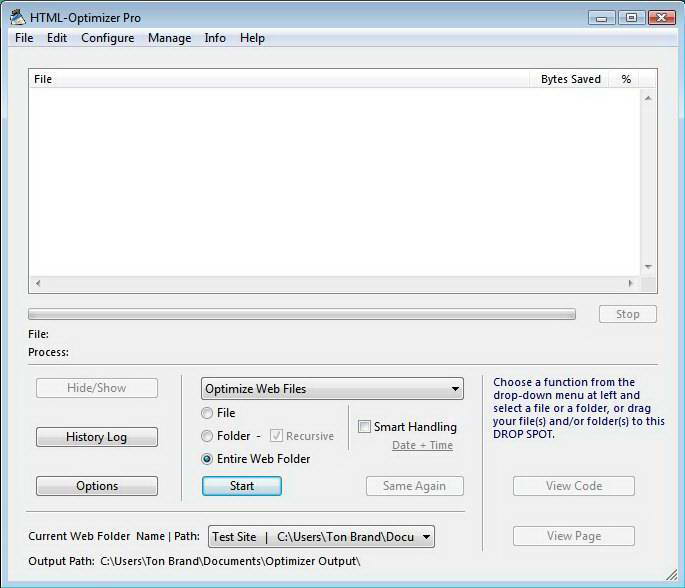Open the Manage menu
The width and height of the screenshot is (685, 588).
coord(170,38)
